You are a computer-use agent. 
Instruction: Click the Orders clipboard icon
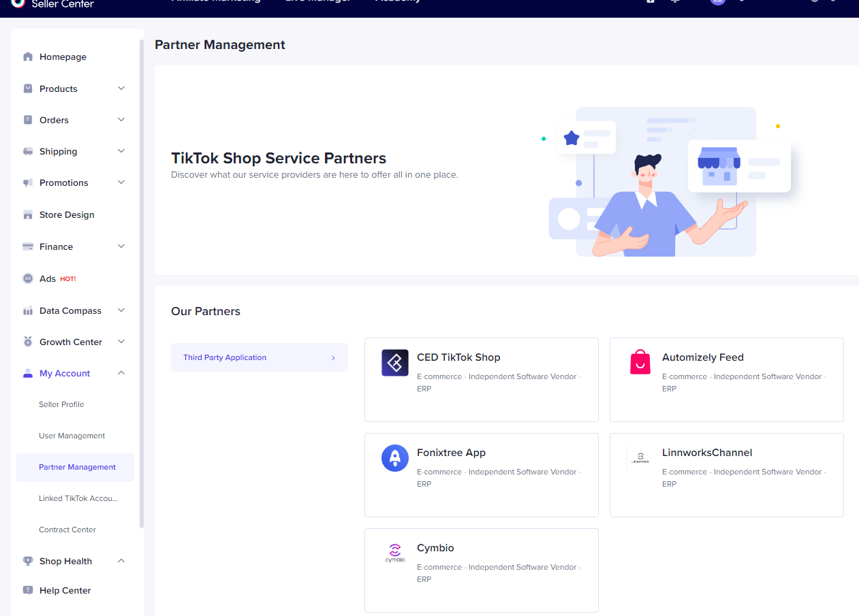(28, 120)
